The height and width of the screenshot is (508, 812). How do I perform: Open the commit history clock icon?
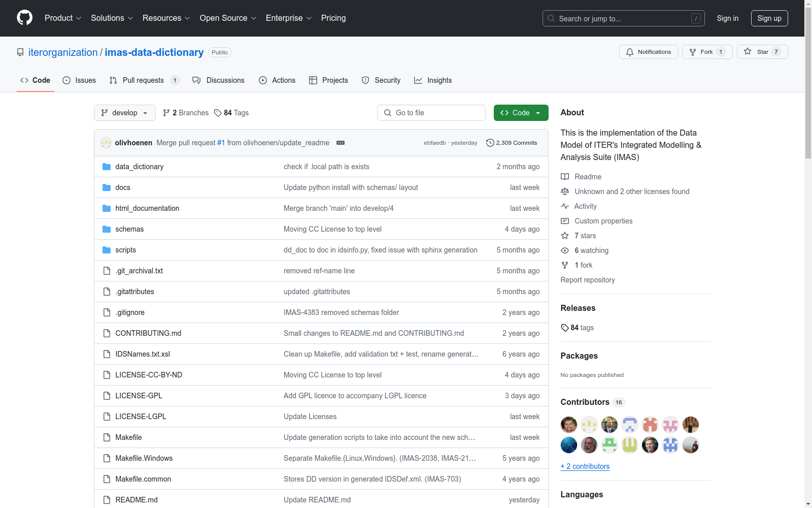pos(490,143)
